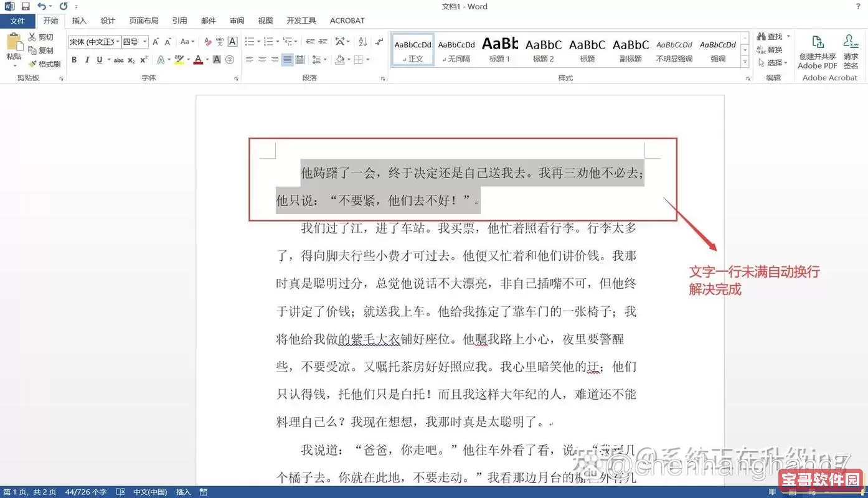Toggle superscript x² formatting
This screenshot has height=498, width=868.
[x=144, y=60]
